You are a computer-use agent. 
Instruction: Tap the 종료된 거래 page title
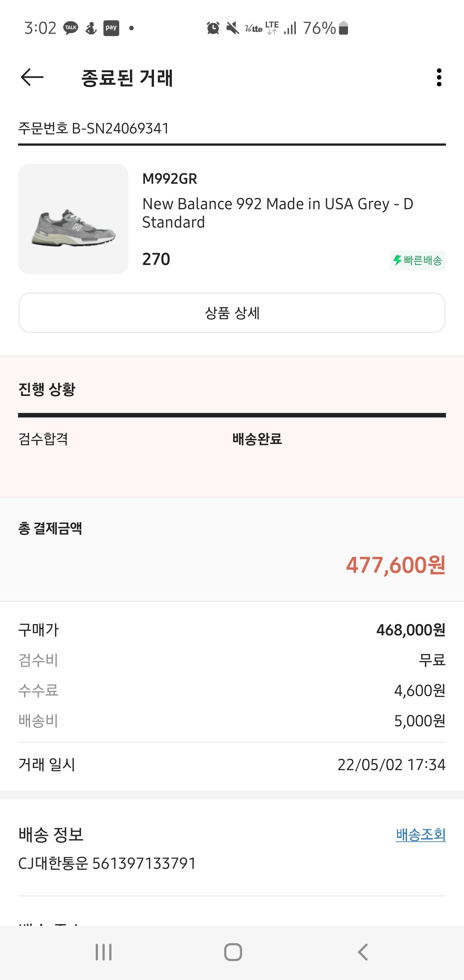pos(127,78)
